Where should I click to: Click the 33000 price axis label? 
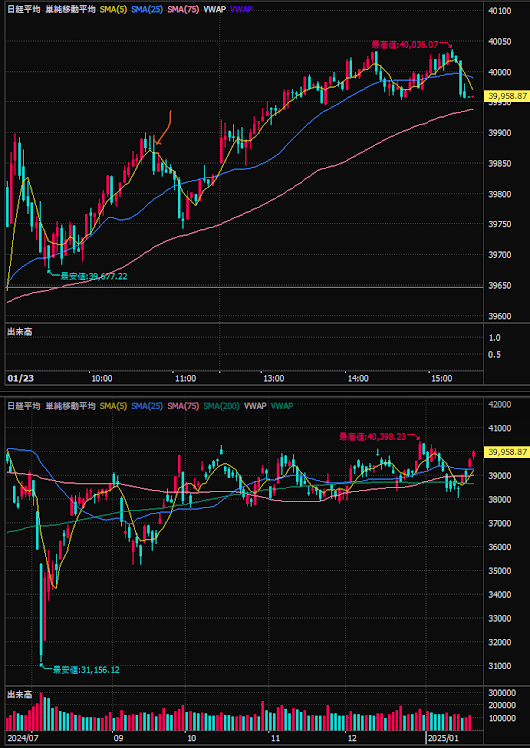click(500, 618)
